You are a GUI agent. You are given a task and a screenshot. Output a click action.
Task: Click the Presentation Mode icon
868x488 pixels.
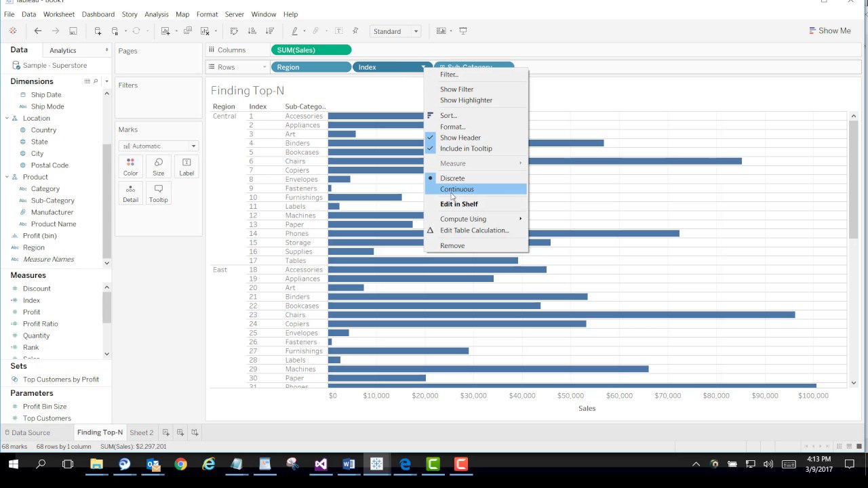463,31
